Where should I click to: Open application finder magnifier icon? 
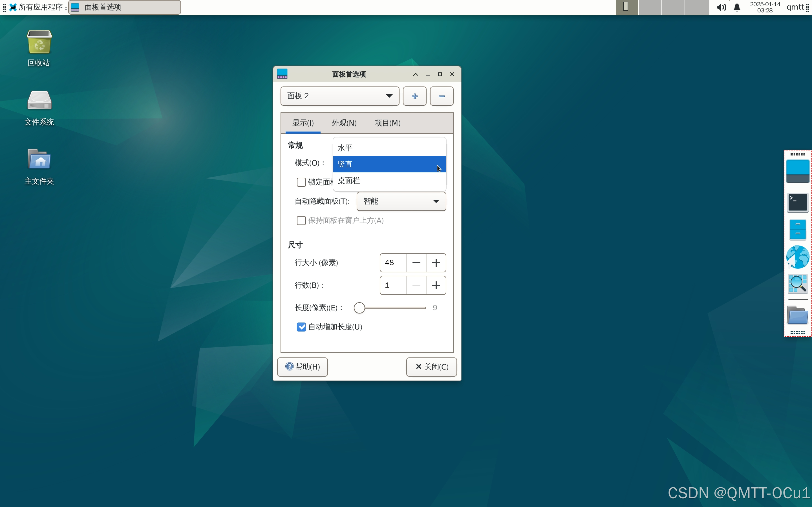(798, 284)
